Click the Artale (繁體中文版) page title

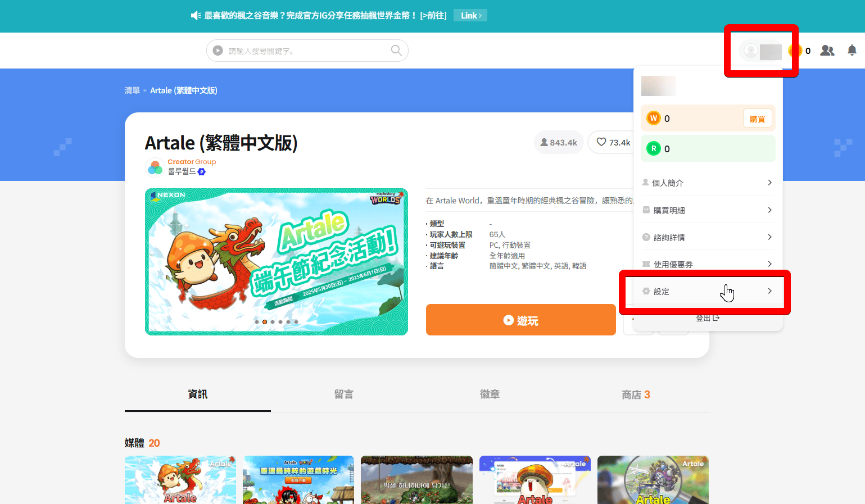pos(221,143)
